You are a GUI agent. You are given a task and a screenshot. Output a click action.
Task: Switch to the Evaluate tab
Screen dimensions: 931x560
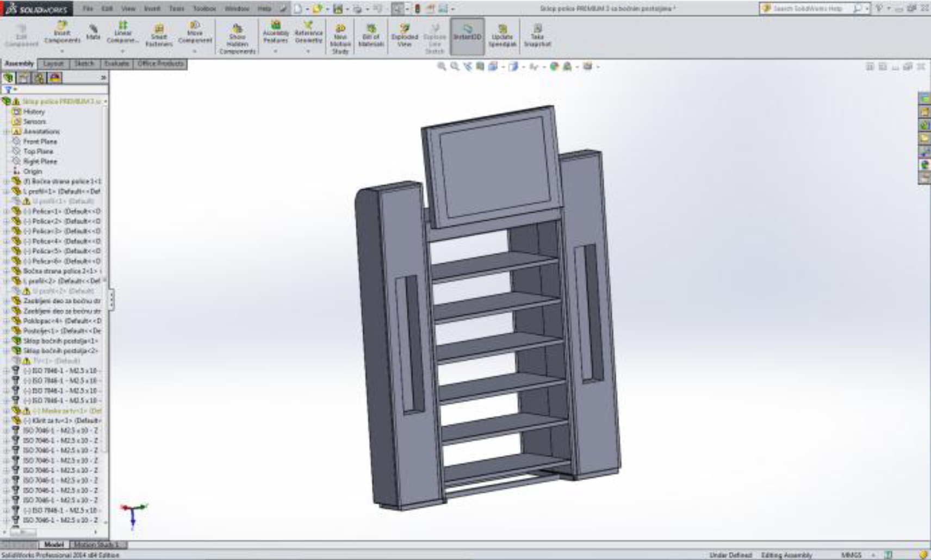[x=116, y=64]
